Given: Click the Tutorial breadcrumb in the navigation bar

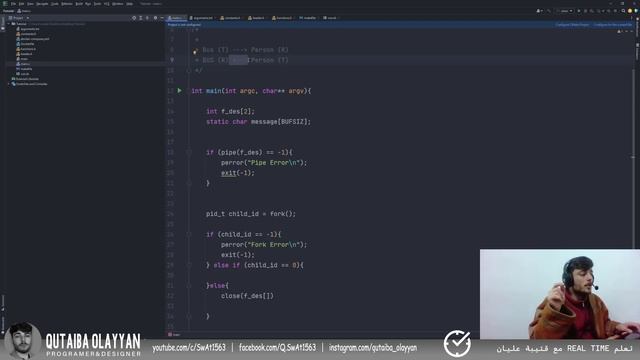Looking at the screenshot, I should click(x=8, y=11).
